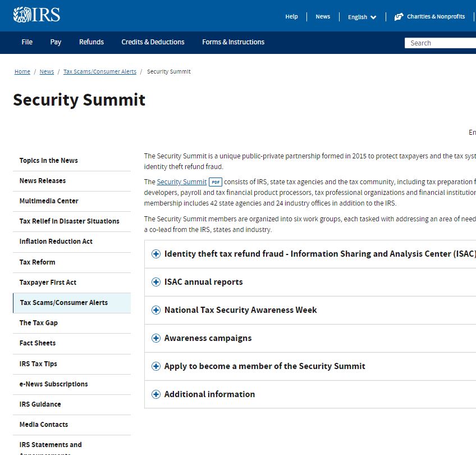Open the Pay menu
The image size is (476, 455).
point(56,42)
